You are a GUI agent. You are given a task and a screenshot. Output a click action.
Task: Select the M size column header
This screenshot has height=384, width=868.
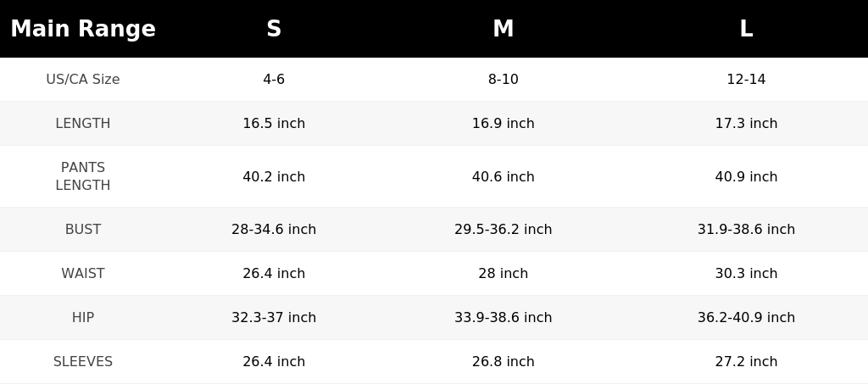504,29
